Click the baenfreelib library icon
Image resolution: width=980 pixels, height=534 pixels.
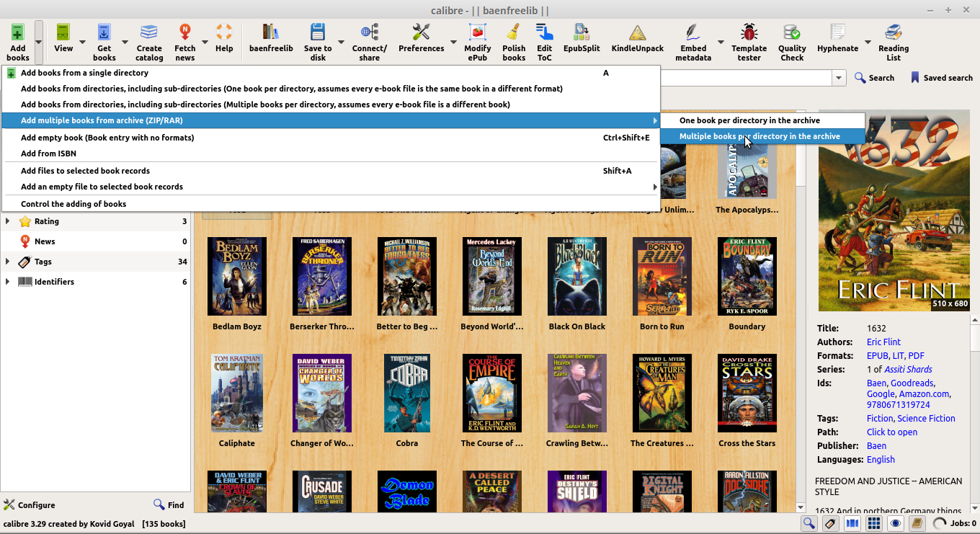point(271,33)
